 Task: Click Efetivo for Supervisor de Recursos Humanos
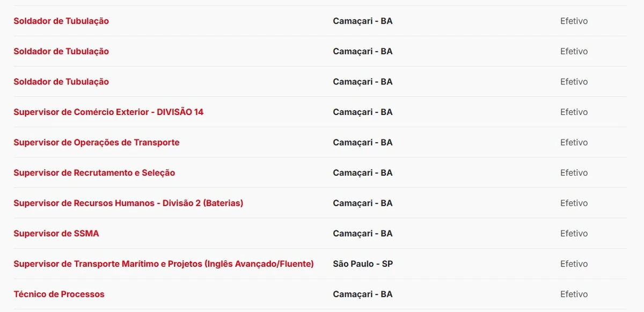point(574,203)
